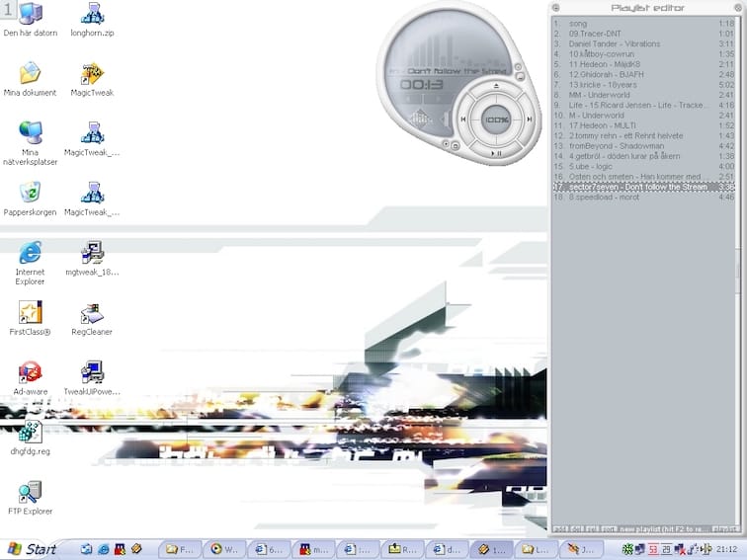Open the 'playlist' menu at playlist bottom

pyautogui.click(x=723, y=530)
